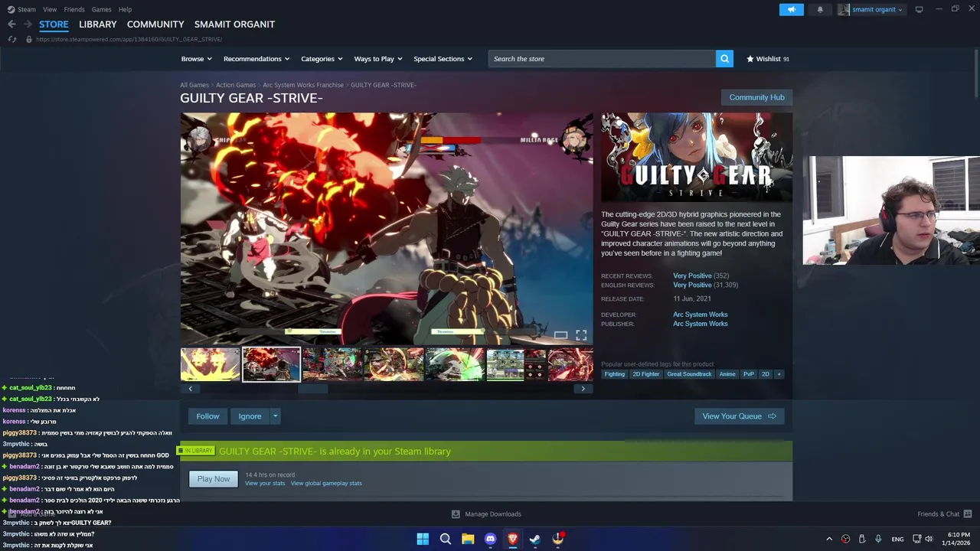This screenshot has width=980, height=551.
Task: Open Brave browser from the taskbar
Action: tap(513, 539)
